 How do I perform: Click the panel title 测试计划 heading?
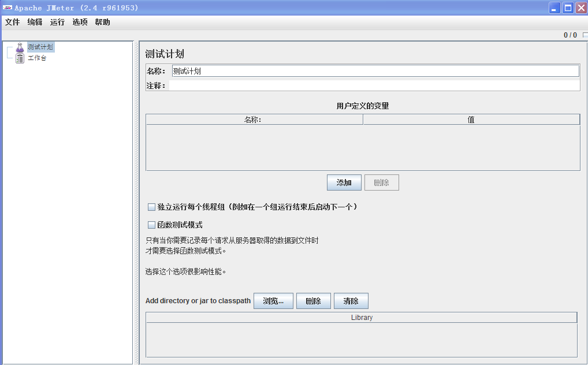[x=165, y=54]
